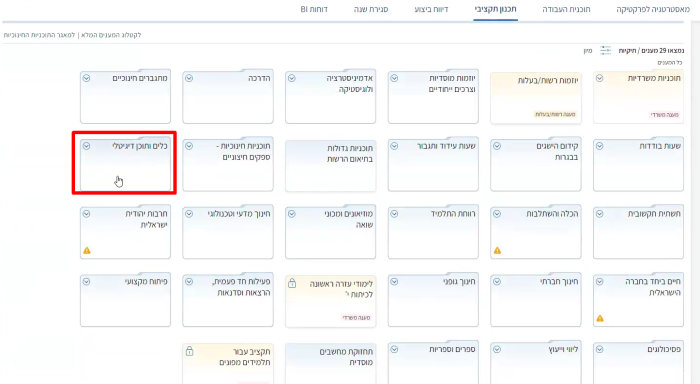This screenshot has height=384, width=700.
Task: Expand the chevron on שעות עידוד ותגבור card
Action: [394, 146]
